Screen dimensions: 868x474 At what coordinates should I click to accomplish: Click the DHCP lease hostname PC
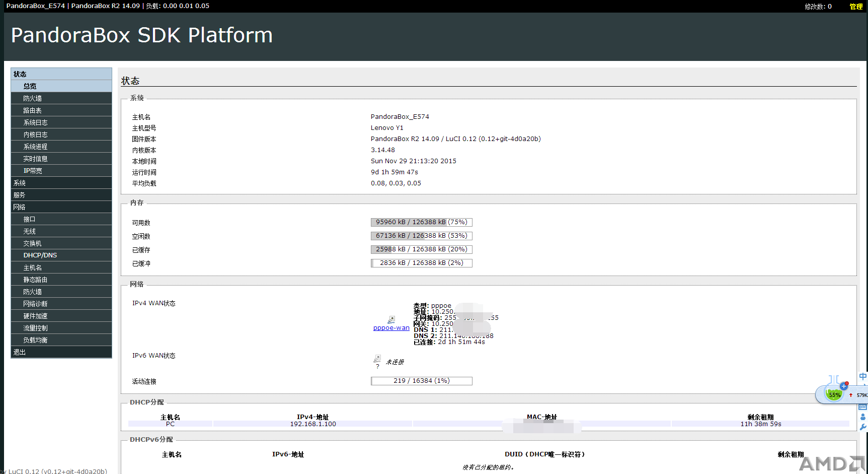point(170,424)
